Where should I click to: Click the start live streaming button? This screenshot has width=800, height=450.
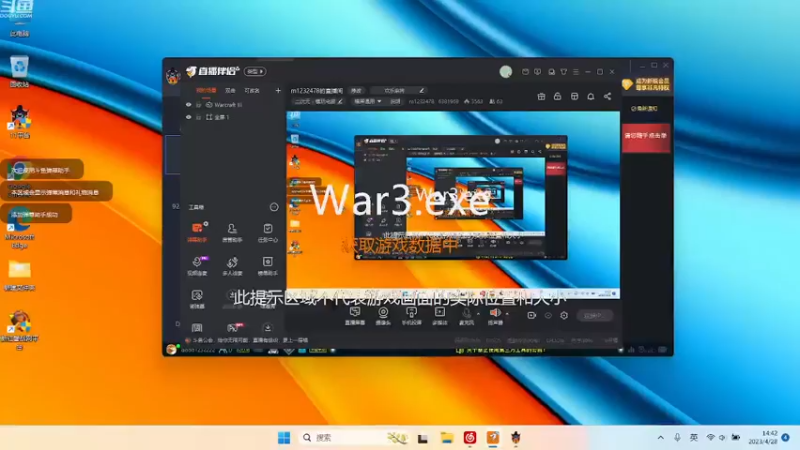point(595,315)
